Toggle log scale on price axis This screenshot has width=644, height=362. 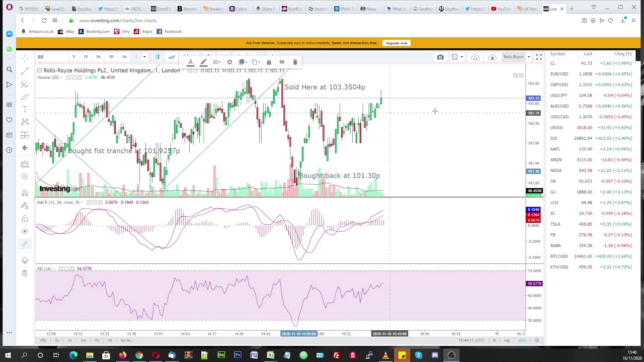point(507,340)
